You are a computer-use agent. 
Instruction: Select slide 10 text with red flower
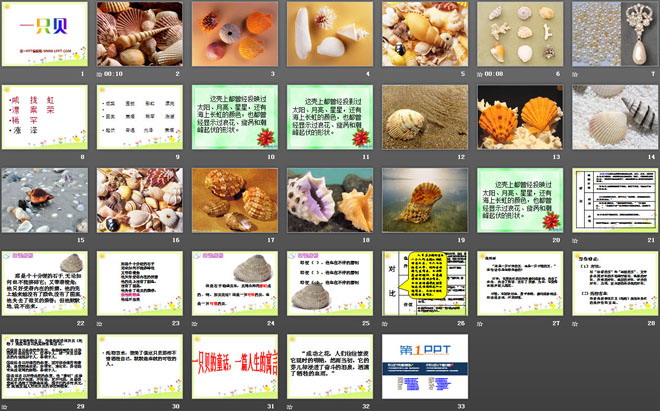(x=234, y=116)
